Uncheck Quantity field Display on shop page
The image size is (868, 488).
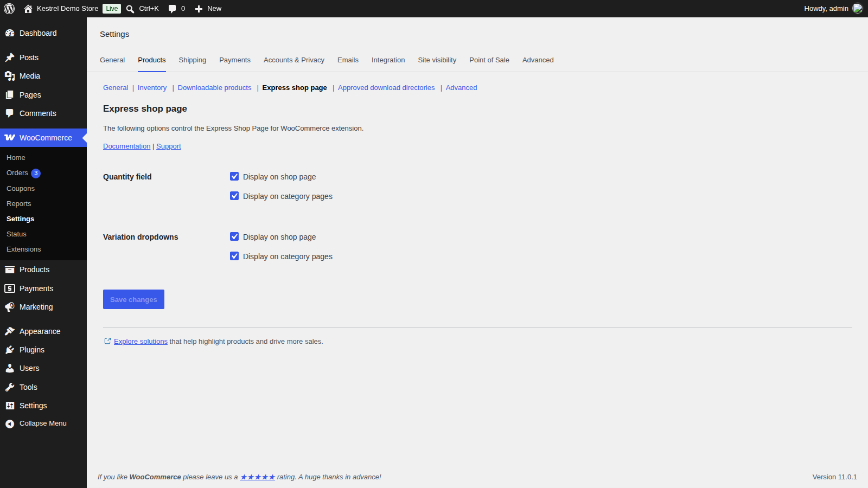[234, 176]
